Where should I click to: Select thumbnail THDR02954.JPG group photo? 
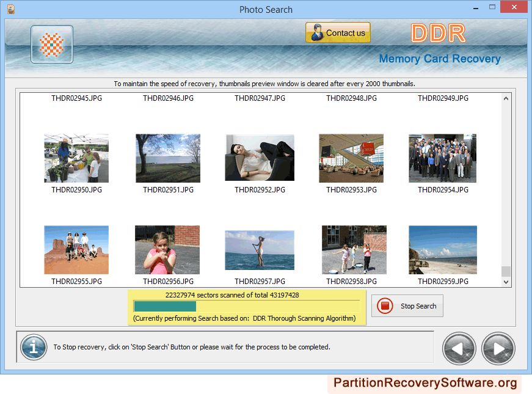tap(442, 158)
